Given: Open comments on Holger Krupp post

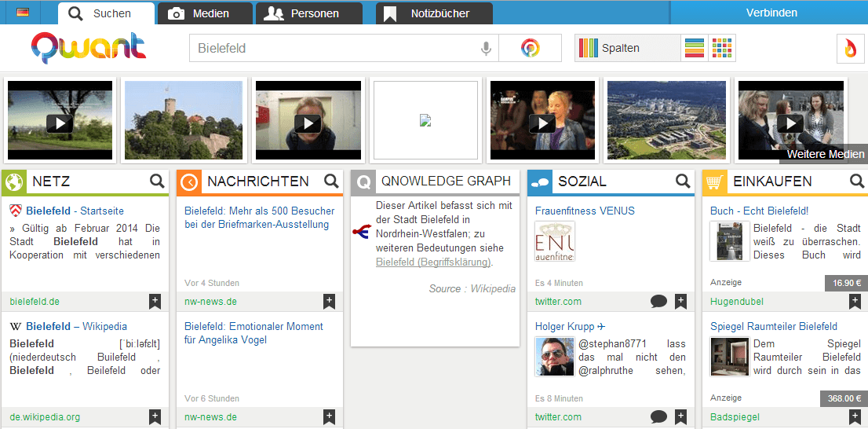Looking at the screenshot, I should [x=658, y=416].
